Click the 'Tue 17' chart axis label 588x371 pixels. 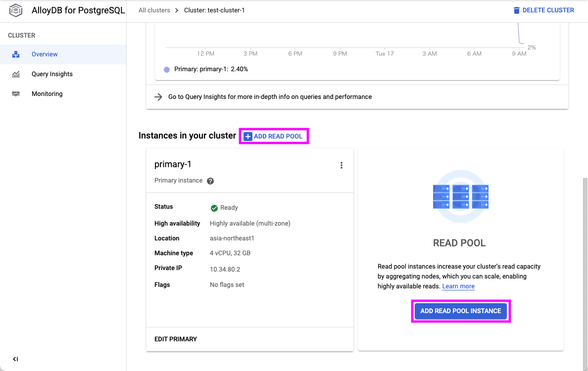point(385,53)
